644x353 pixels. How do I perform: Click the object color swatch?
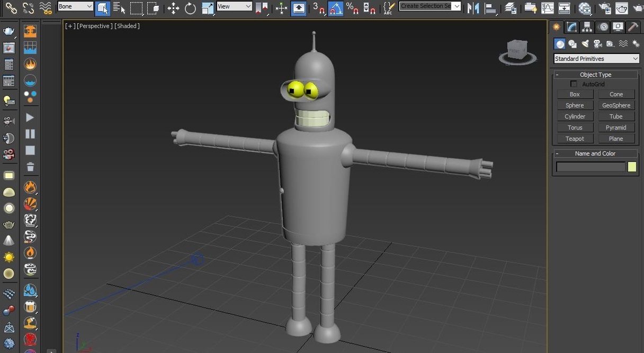(632, 167)
